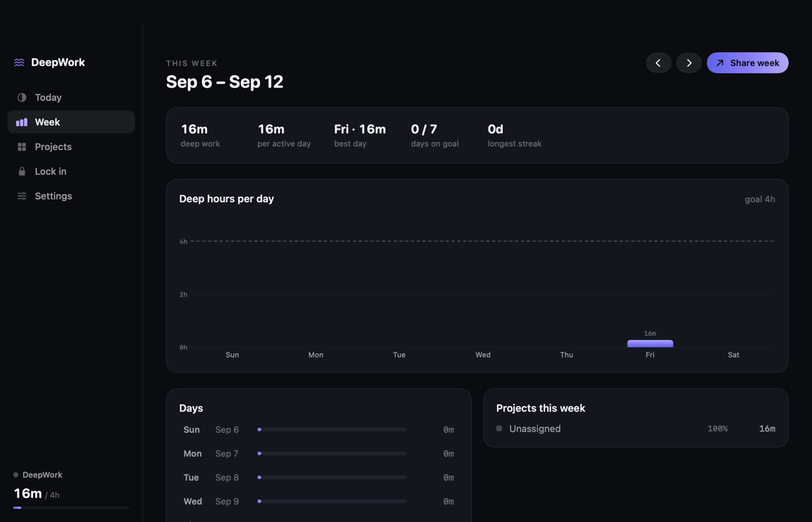The image size is (812, 522).
Task: Click the '0 / 7' days on goal stat
Action: pyautogui.click(x=434, y=135)
